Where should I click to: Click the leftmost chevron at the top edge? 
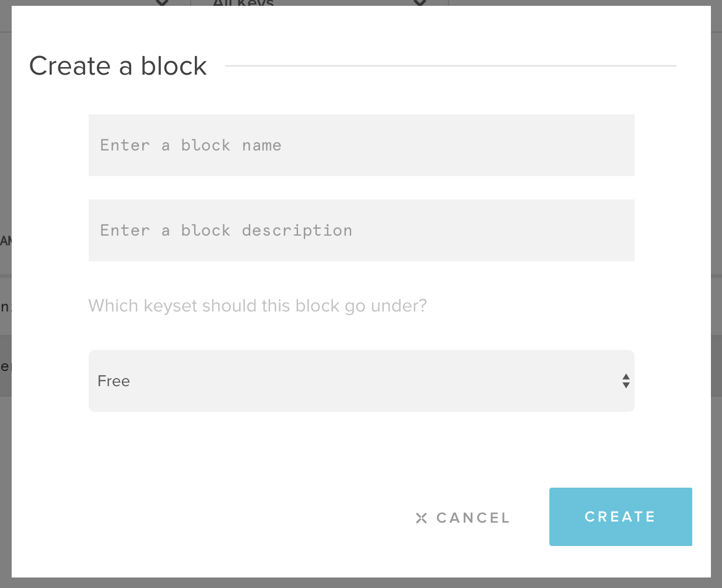click(x=163, y=3)
